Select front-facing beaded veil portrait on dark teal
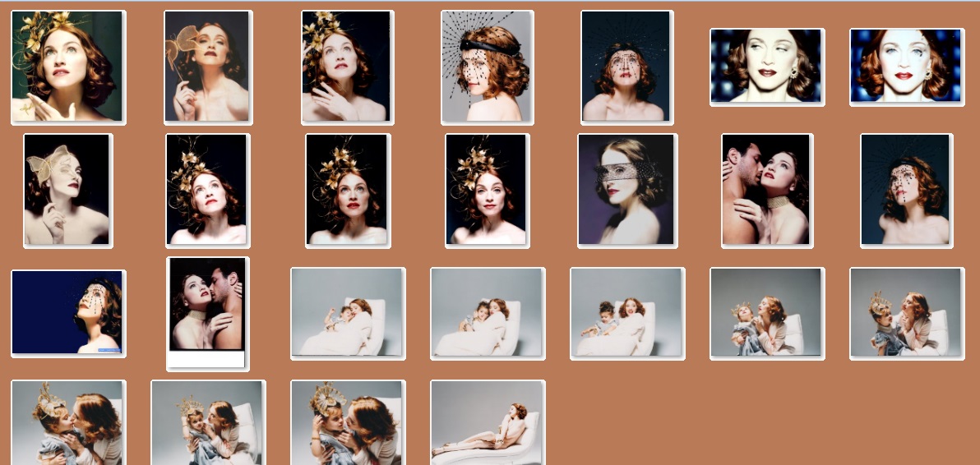 (x=626, y=67)
